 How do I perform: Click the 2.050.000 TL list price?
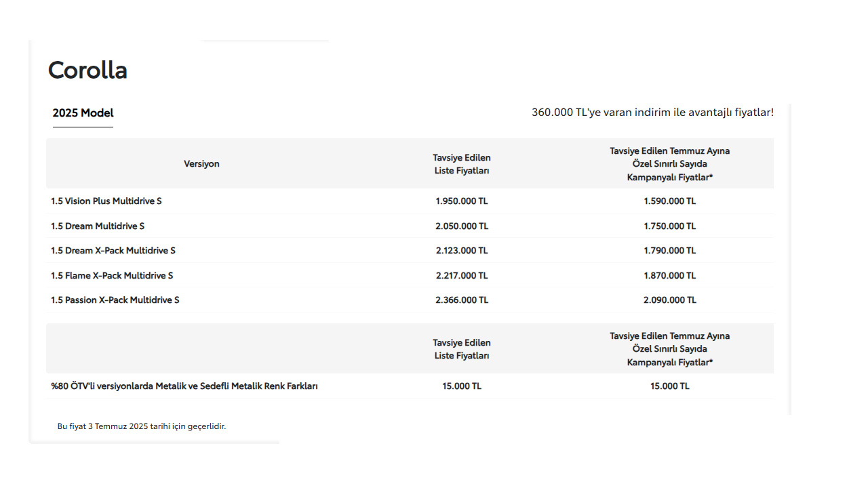[462, 226]
